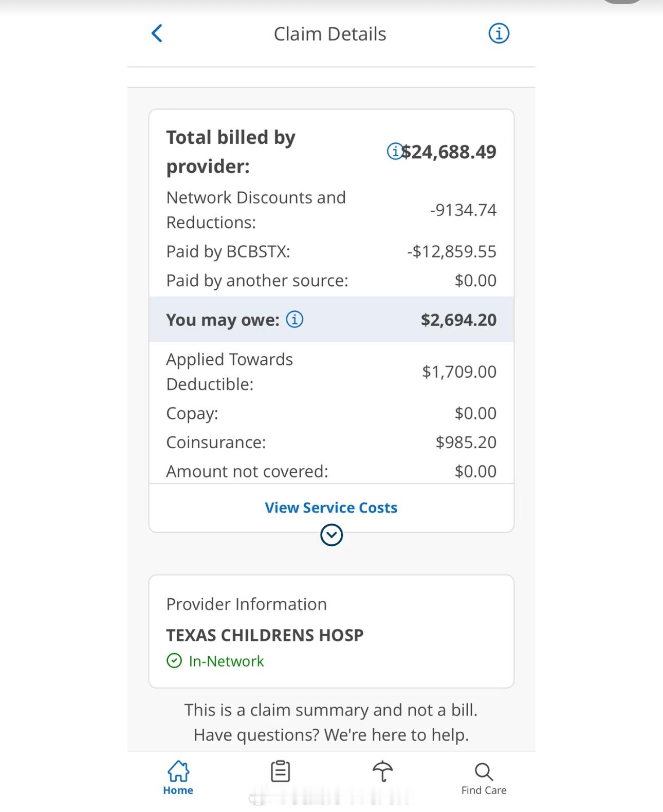Tap the In-Network status text

click(226, 661)
